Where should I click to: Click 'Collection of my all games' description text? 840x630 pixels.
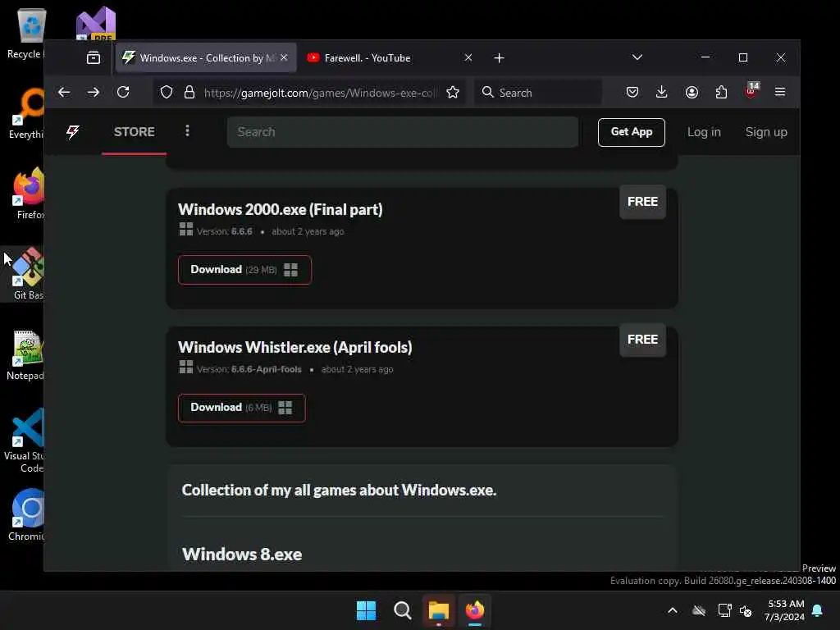coord(339,491)
